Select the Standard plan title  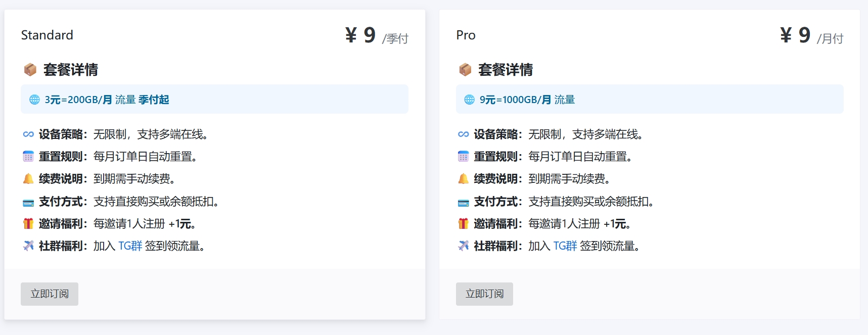click(x=47, y=35)
